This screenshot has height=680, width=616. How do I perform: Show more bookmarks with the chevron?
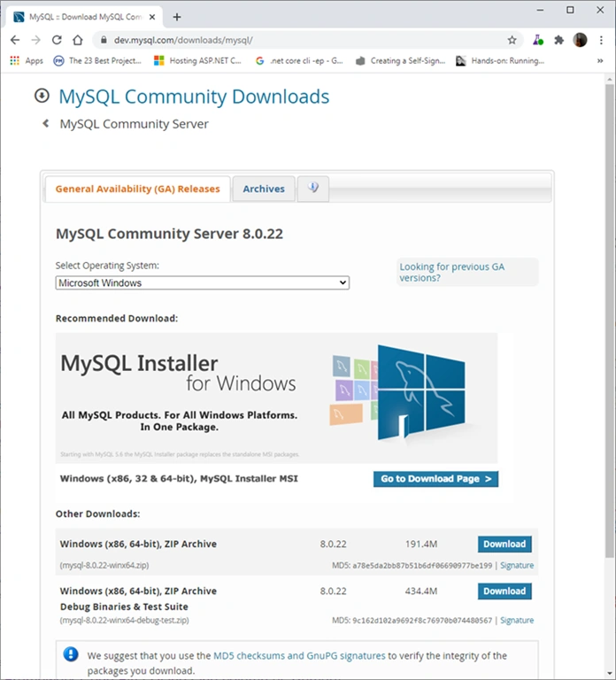coord(600,61)
